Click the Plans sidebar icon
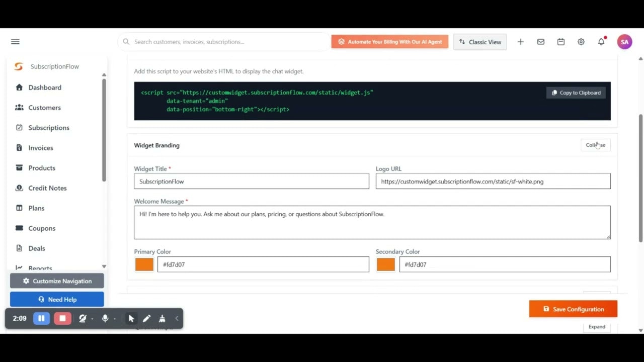The image size is (644, 362). [x=19, y=208]
